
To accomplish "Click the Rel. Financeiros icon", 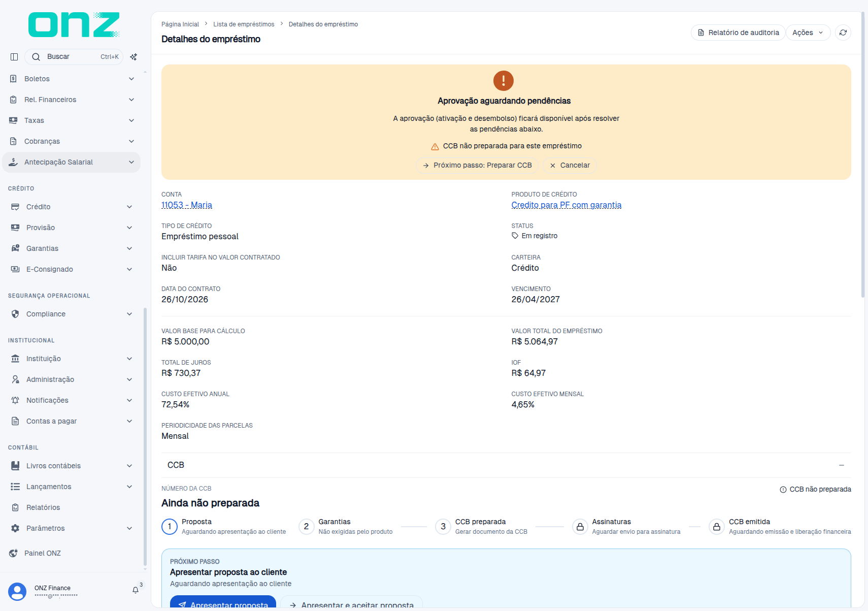I will point(13,100).
